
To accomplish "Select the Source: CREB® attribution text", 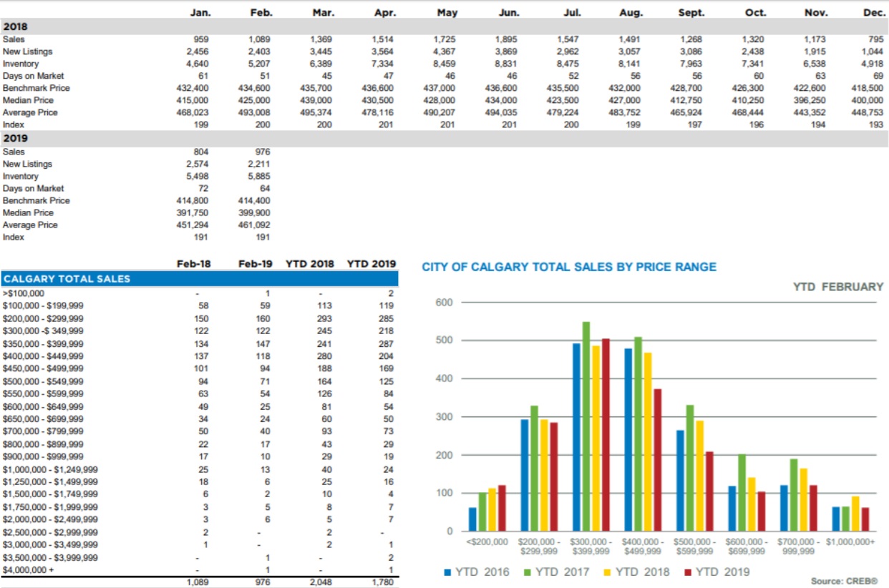I will 844,582.
